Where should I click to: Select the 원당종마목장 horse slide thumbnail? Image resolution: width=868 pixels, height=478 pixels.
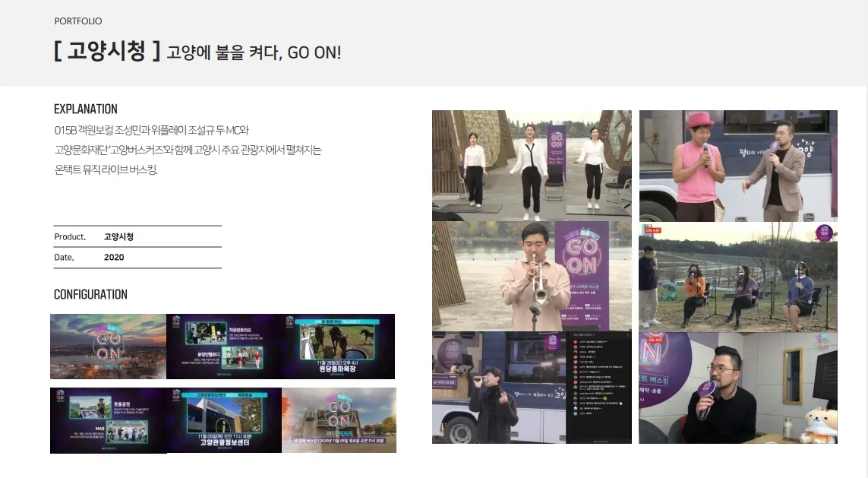[338, 347]
